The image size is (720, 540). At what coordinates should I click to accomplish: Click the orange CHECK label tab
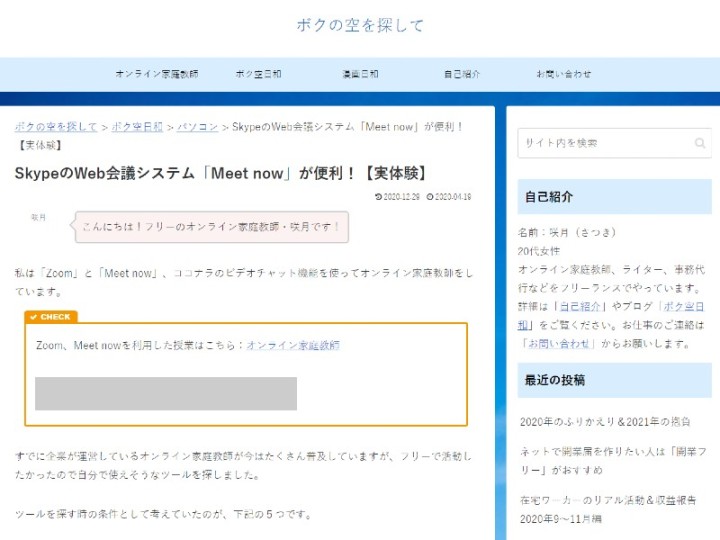coord(51,317)
